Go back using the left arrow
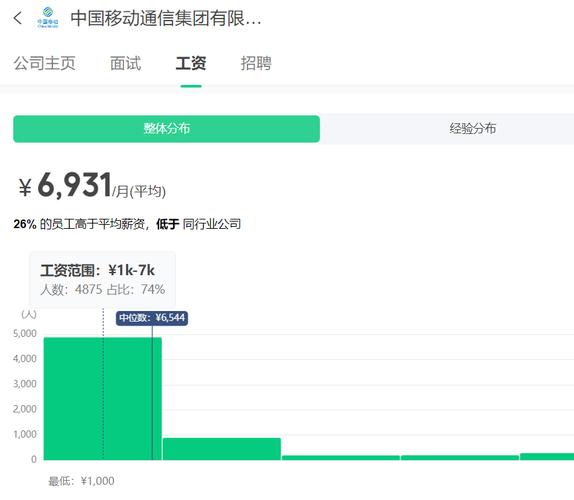This screenshot has height=500, width=574. [x=18, y=18]
